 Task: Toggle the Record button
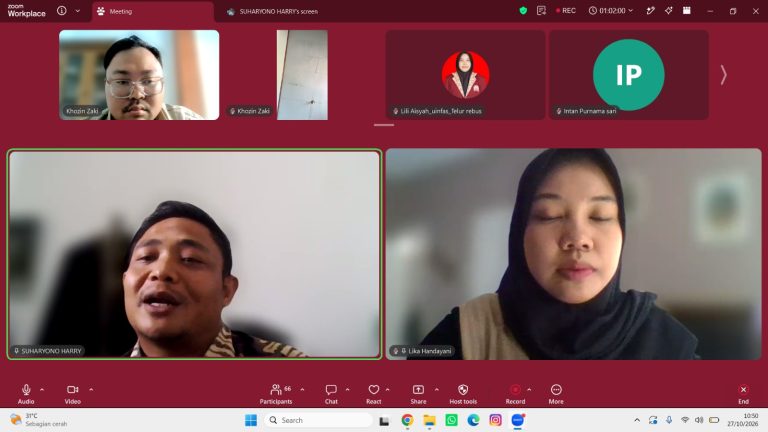pos(515,394)
